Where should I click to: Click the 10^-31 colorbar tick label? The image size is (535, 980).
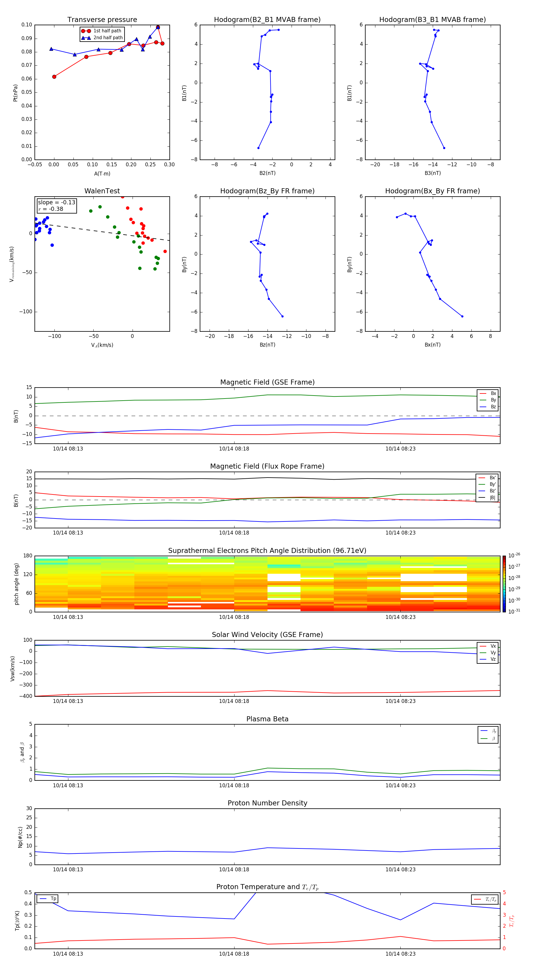point(514,611)
